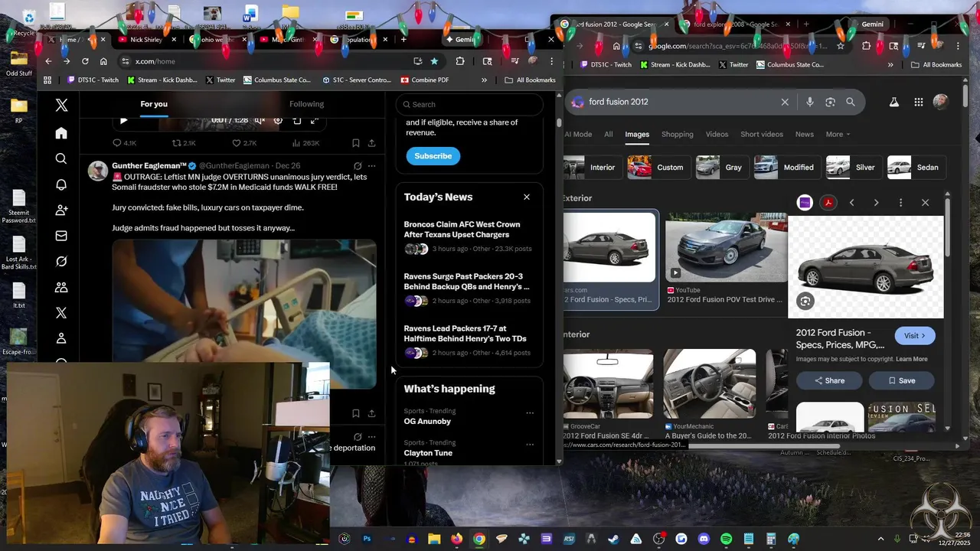Screen dimensions: 980x551
Task: Click Google magnifier search button
Action: click(851, 102)
